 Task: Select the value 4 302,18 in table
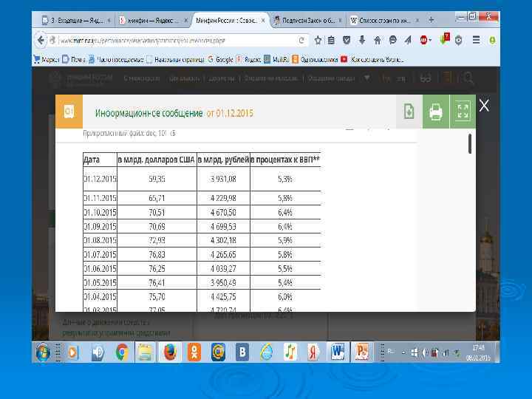click(x=223, y=240)
